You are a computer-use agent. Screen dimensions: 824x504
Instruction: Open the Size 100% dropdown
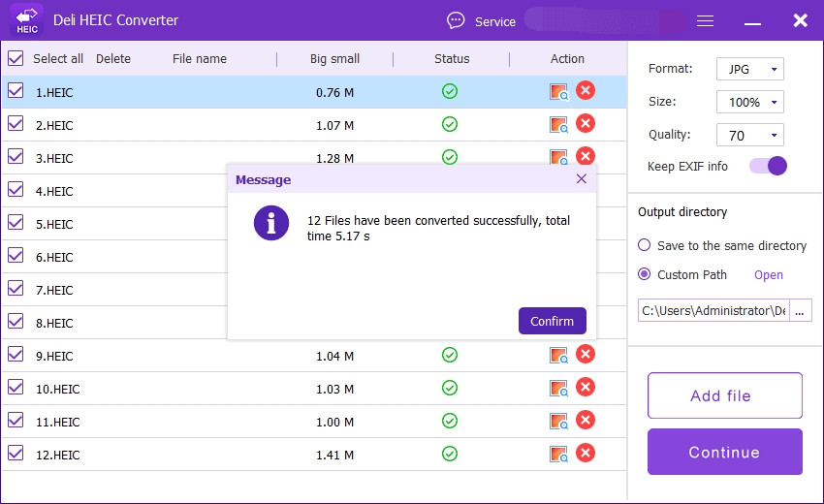749,102
